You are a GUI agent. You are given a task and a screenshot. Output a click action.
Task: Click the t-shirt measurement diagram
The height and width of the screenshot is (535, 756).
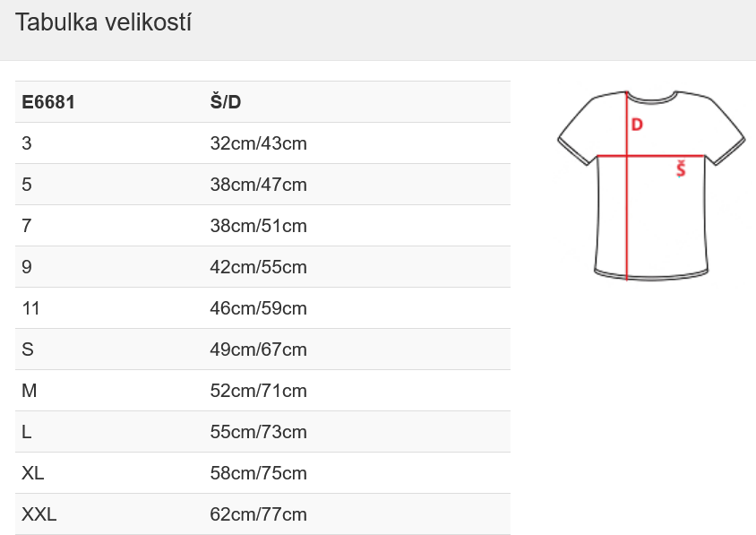tap(651, 186)
